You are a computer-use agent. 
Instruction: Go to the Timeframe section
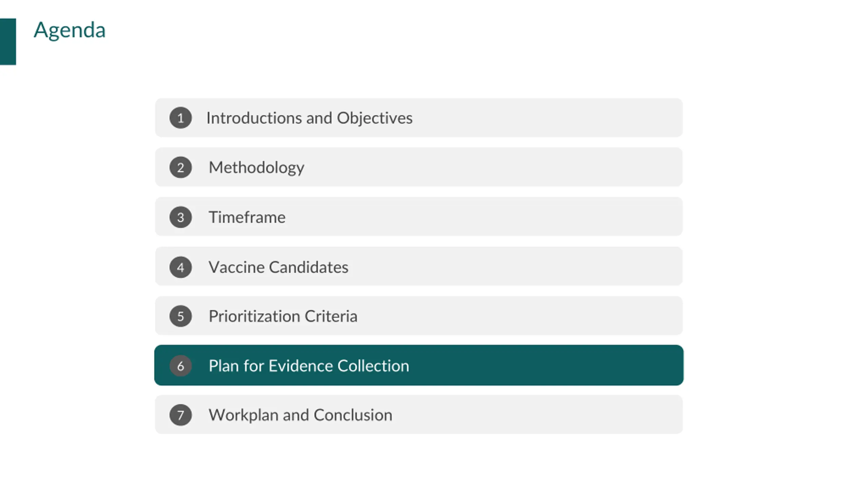coord(247,217)
